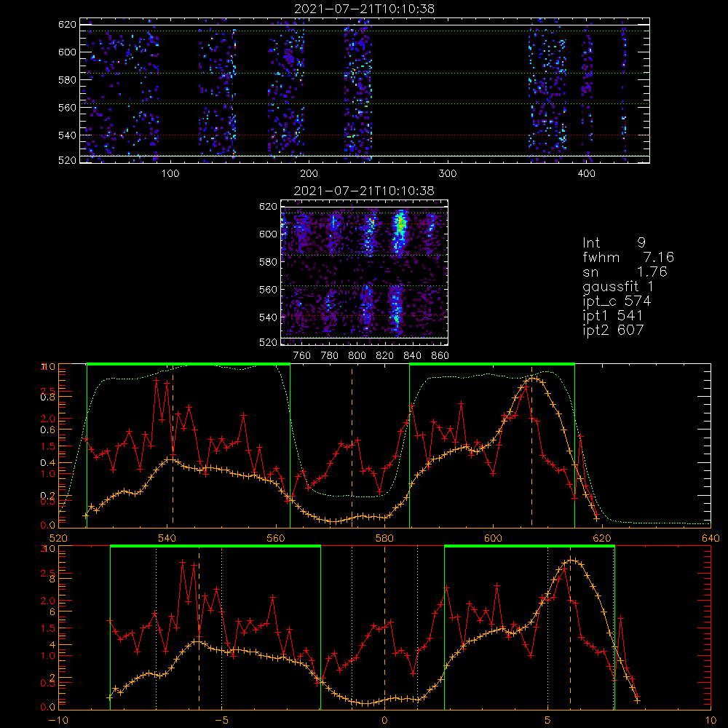
Task: Click y-axis label 600 of the middle image
Action: click(269, 234)
